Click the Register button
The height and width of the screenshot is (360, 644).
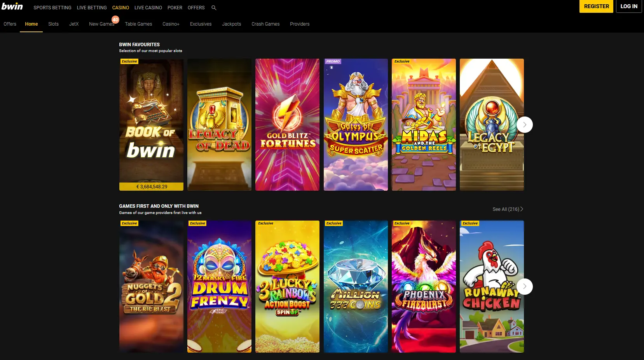[x=596, y=7]
